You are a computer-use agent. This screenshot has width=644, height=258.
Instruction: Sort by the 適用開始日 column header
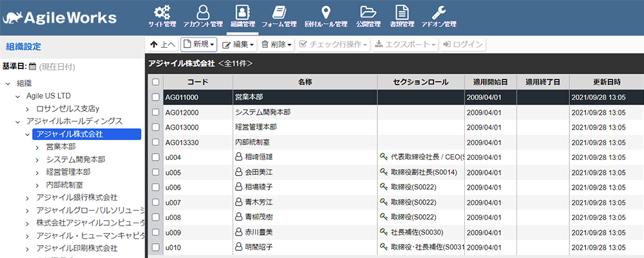pos(490,82)
